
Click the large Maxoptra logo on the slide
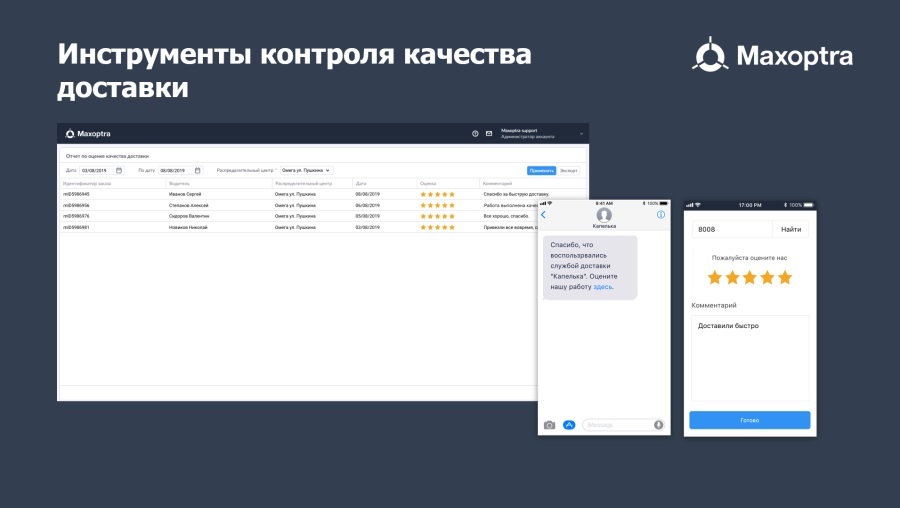(x=772, y=55)
